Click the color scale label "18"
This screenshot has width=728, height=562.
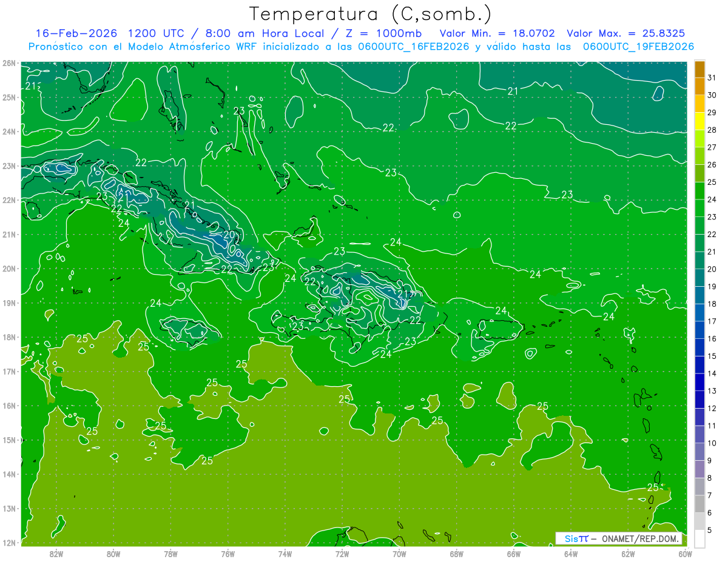pyautogui.click(x=712, y=304)
